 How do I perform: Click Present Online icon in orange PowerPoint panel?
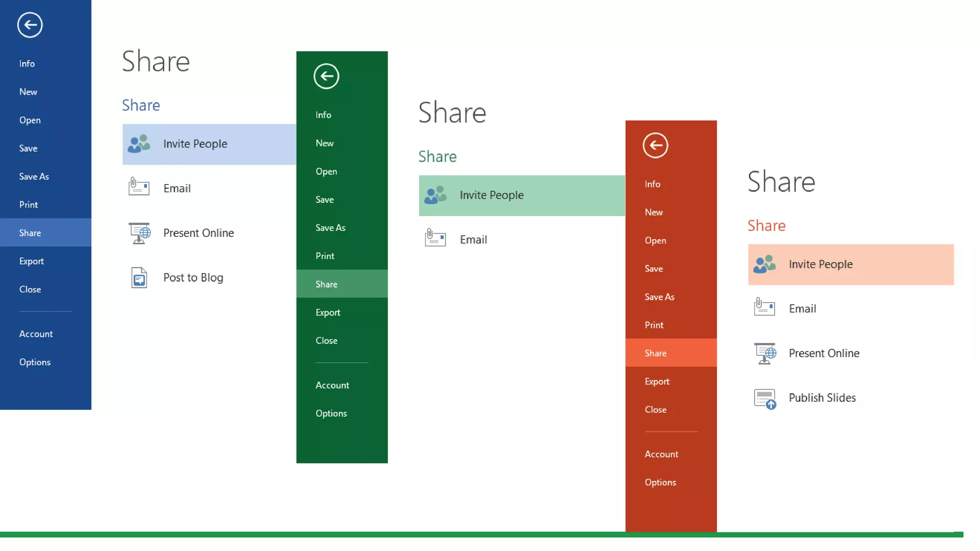765,353
